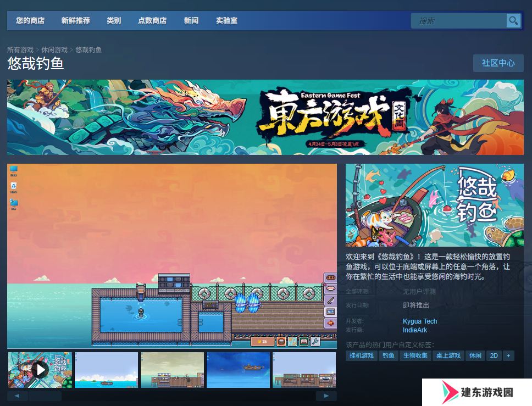Click the left thumbnail strip arrow
Screen dimensions: 532x406
(x=17, y=396)
